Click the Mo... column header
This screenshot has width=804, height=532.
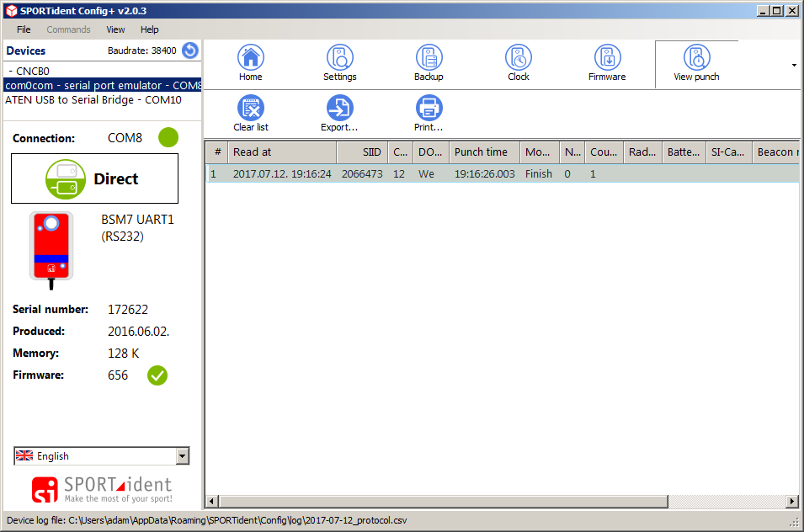click(540, 152)
